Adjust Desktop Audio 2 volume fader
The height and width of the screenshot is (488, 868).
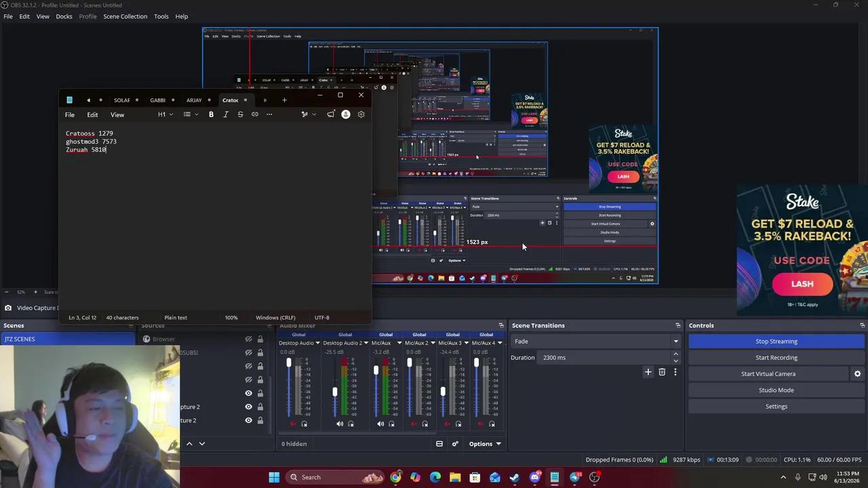(335, 392)
